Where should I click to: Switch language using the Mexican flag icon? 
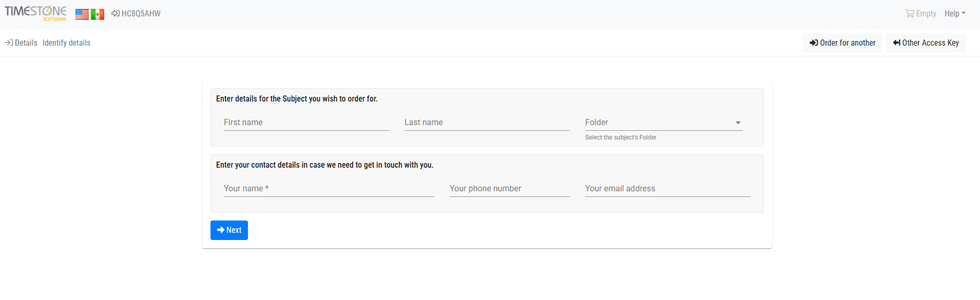[x=98, y=14]
